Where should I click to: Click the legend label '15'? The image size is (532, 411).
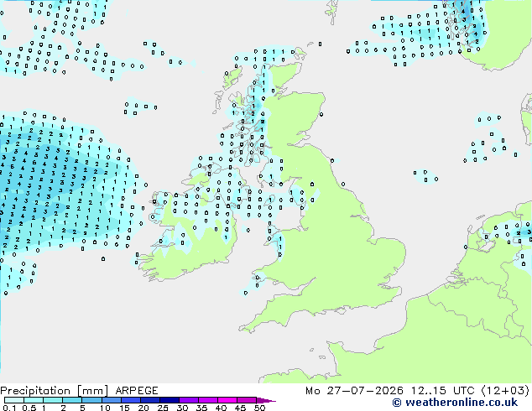point(124,408)
